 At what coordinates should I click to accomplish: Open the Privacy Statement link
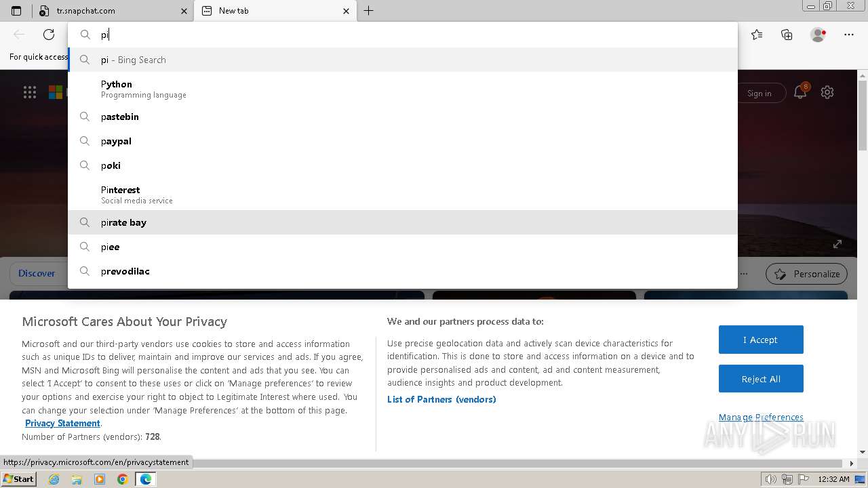pyautogui.click(x=62, y=423)
